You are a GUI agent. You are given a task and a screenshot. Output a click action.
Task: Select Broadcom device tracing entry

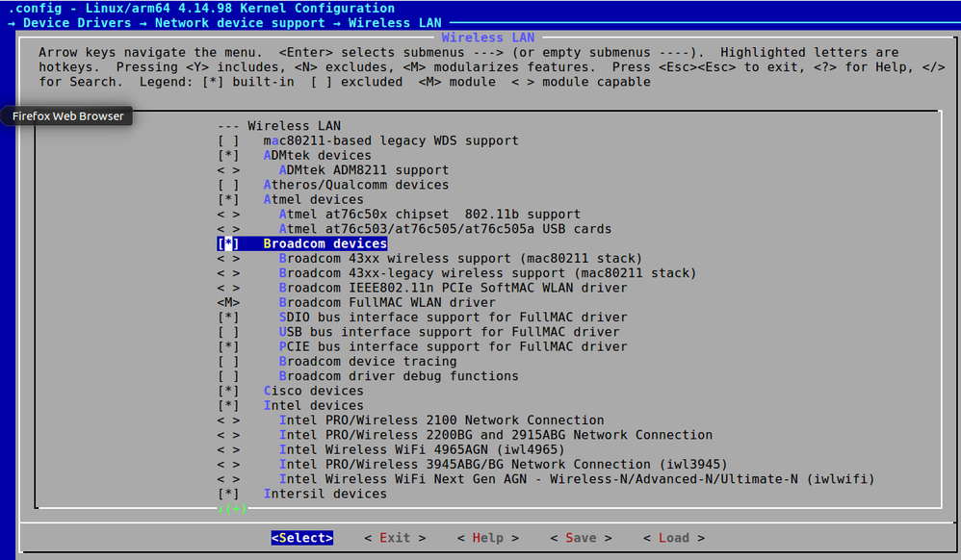(368, 362)
